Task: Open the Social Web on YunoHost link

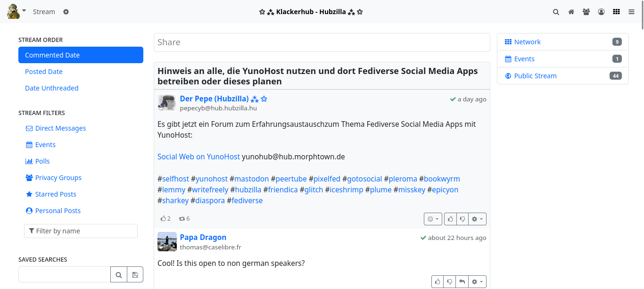Action: tap(198, 157)
